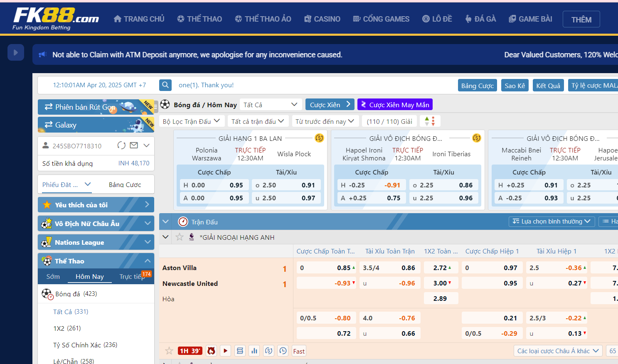Screen dimensions: 618x364
Task: Click the FK88.com logo
Action: click(x=56, y=19)
